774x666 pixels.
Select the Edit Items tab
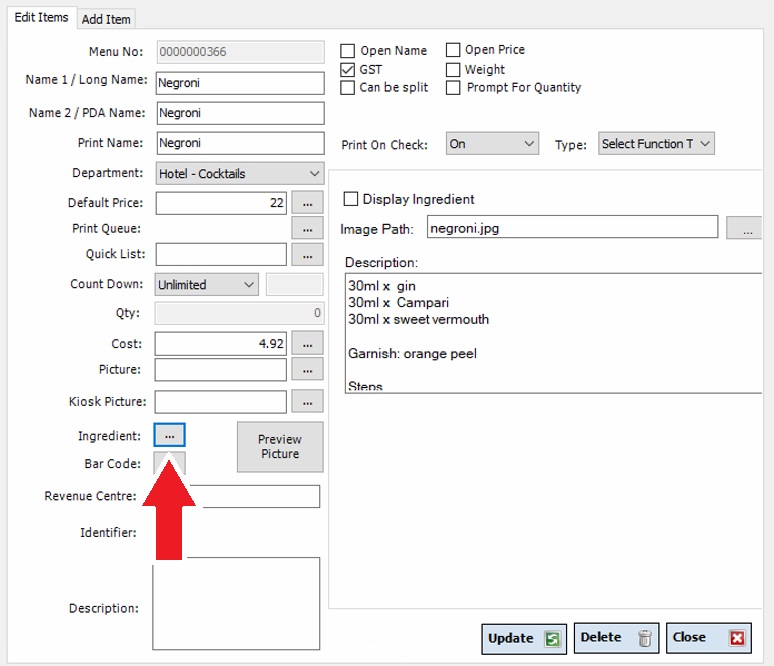[41, 17]
